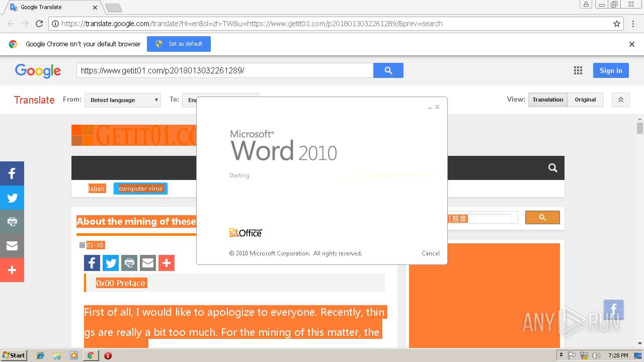Click the plus more-shares icon in left sidebar
644x362 pixels.
click(12, 270)
